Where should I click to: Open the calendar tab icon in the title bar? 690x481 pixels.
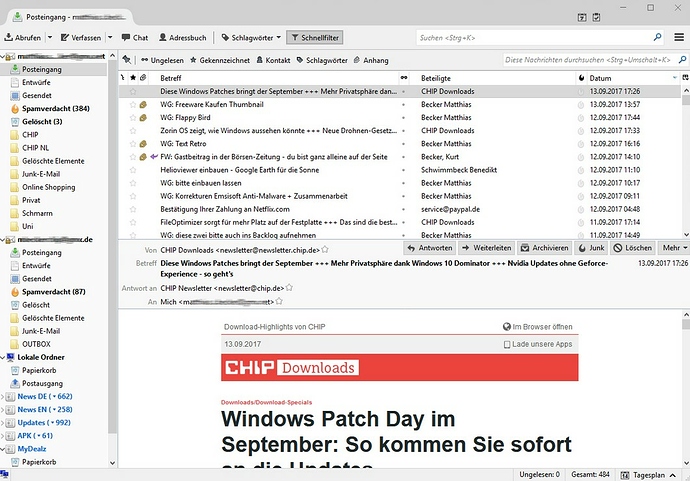(x=582, y=18)
